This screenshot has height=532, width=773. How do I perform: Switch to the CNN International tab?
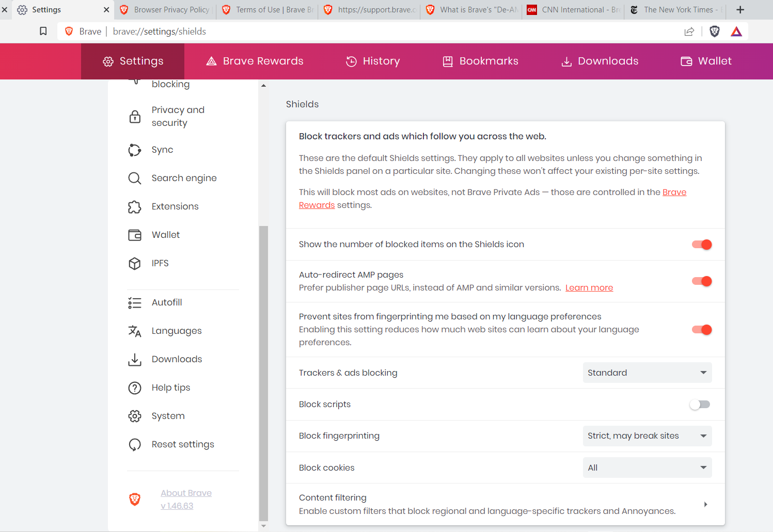point(572,9)
